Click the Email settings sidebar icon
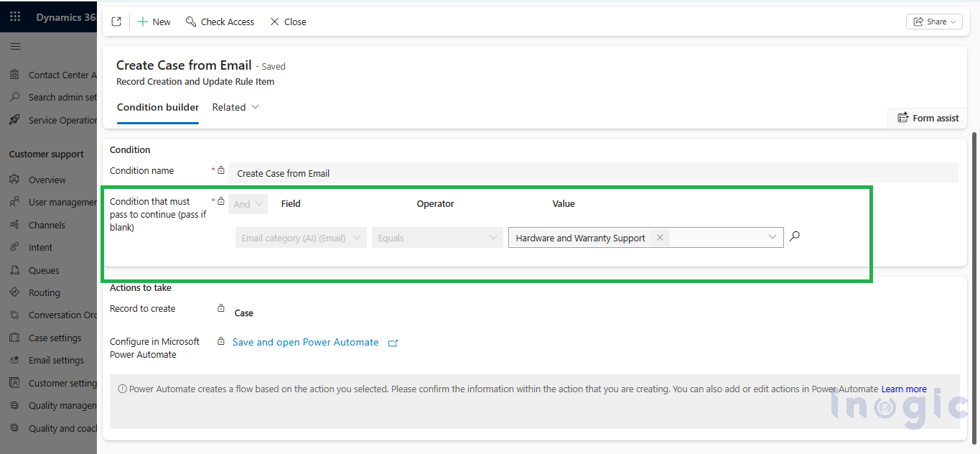The image size is (980, 454). [x=14, y=360]
